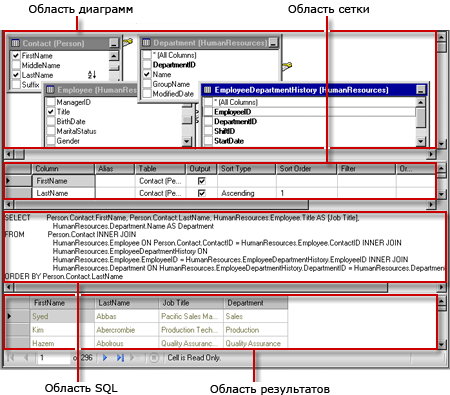
Task: Click the FirstName results column header
Action: 62,303
